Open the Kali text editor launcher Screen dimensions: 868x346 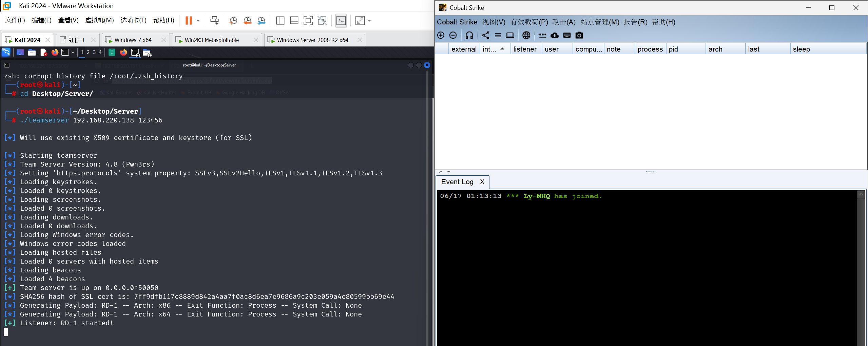[43, 52]
